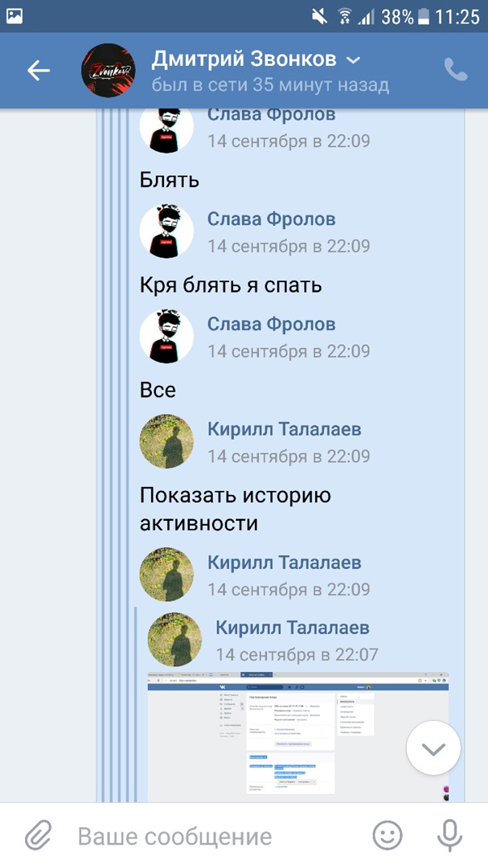The width and height of the screenshot is (488, 868).
Task: Expand the chat menu chevron beside Дмитрий Звонков
Action: tap(354, 59)
